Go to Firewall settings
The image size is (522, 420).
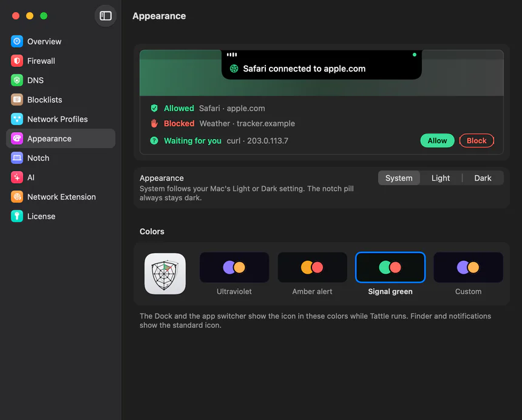pos(61,61)
